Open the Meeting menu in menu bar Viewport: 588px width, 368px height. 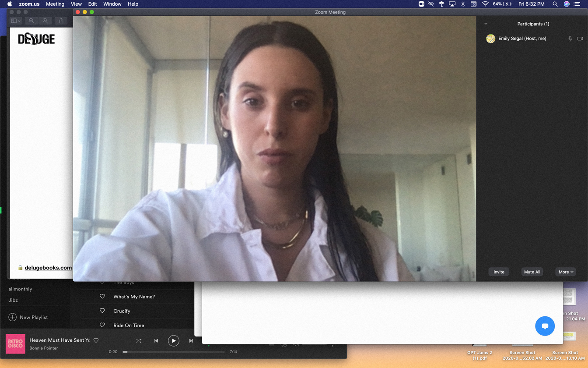click(55, 4)
